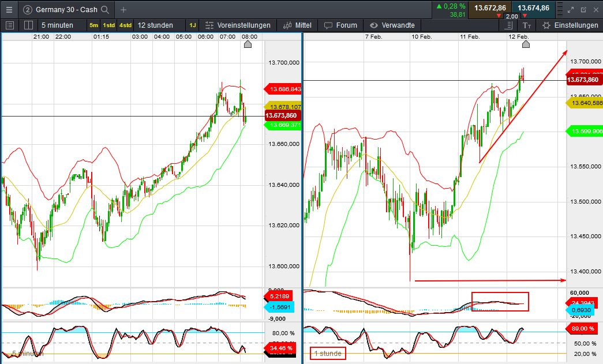
Task: Open Voreinstellungen presets menu
Action: [238, 25]
